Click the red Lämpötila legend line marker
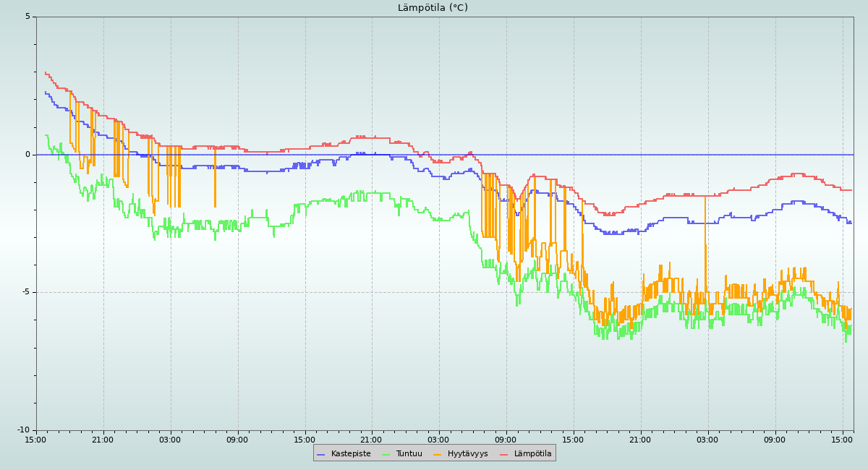The width and height of the screenshot is (868, 470). [503, 454]
